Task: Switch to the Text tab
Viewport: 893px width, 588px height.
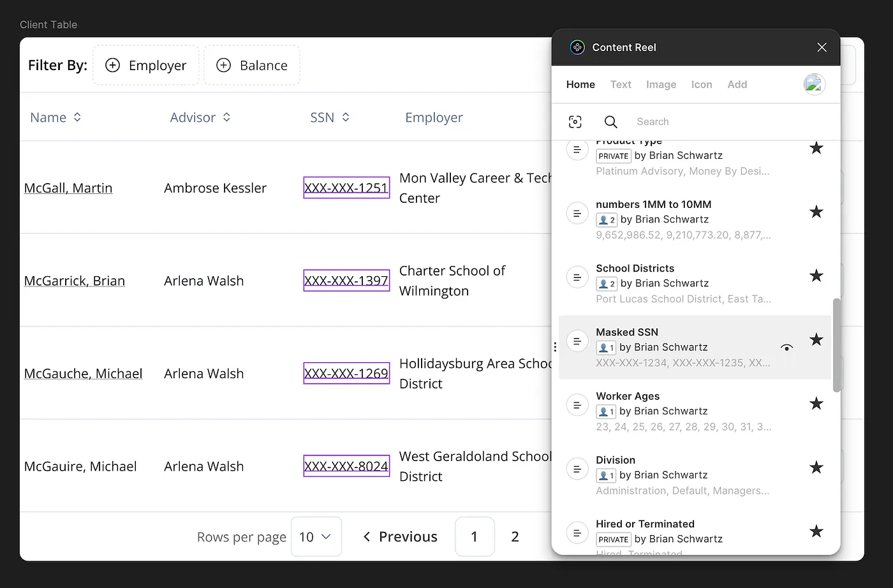Action: [621, 84]
